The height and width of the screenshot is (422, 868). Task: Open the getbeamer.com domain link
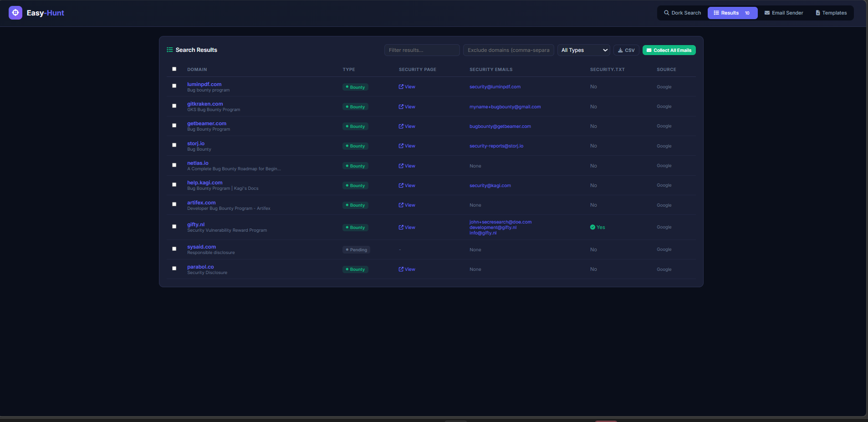click(207, 123)
